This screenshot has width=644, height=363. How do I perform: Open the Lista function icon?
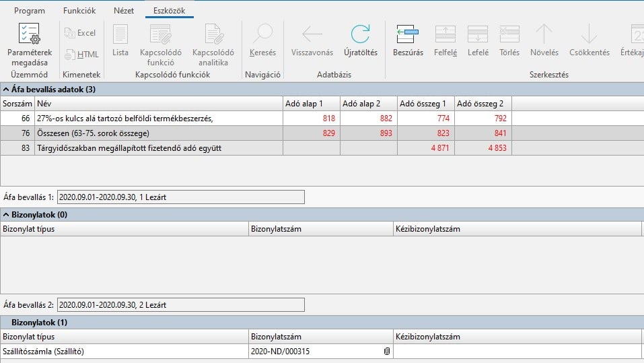[x=120, y=34]
